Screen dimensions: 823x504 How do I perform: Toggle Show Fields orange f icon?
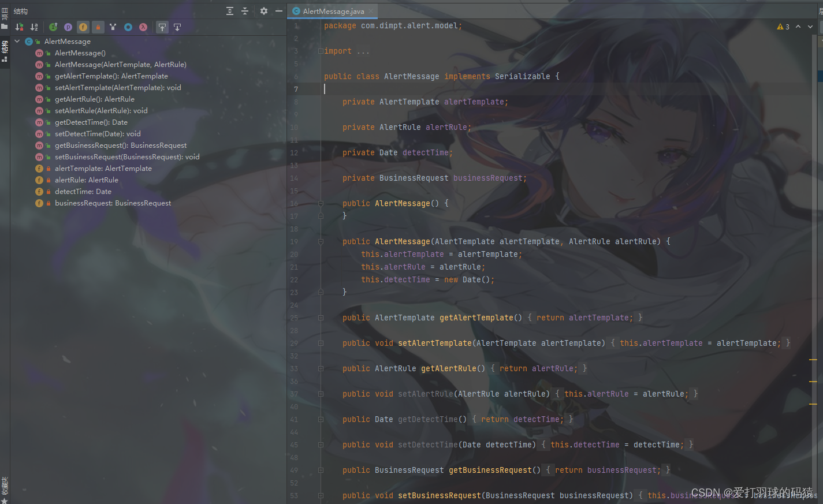[83, 27]
